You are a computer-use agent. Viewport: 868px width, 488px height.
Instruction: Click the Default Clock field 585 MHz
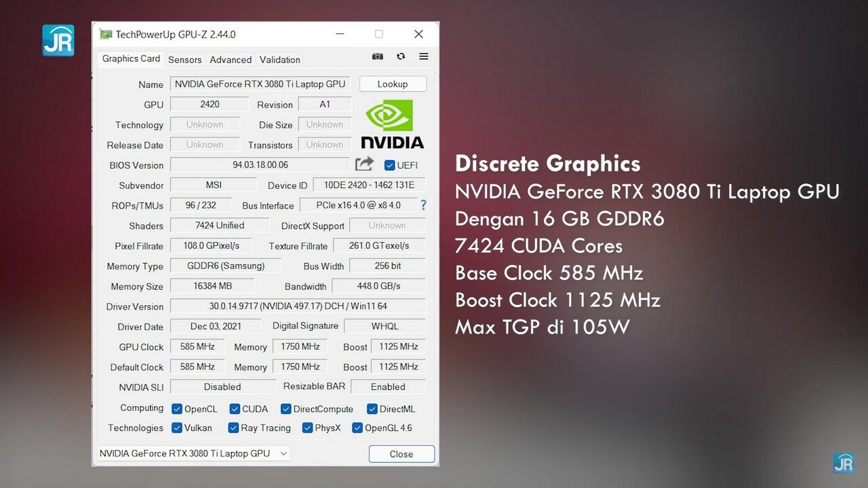click(197, 367)
